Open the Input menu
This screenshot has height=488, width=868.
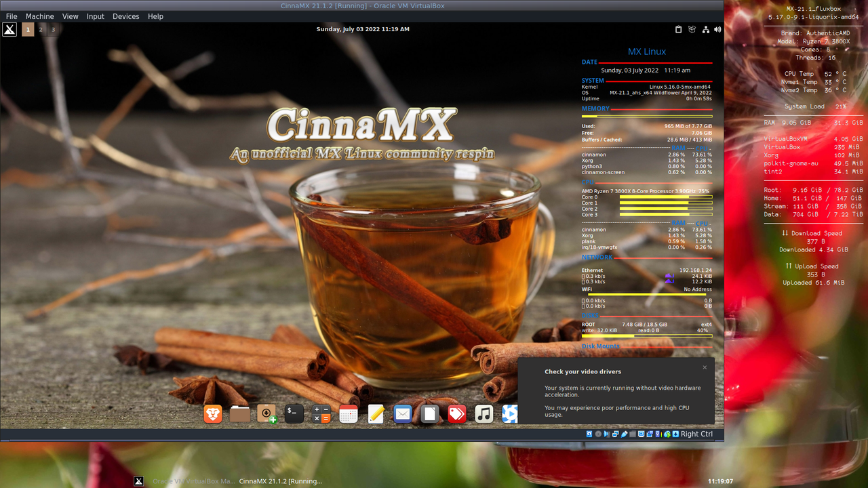click(96, 16)
